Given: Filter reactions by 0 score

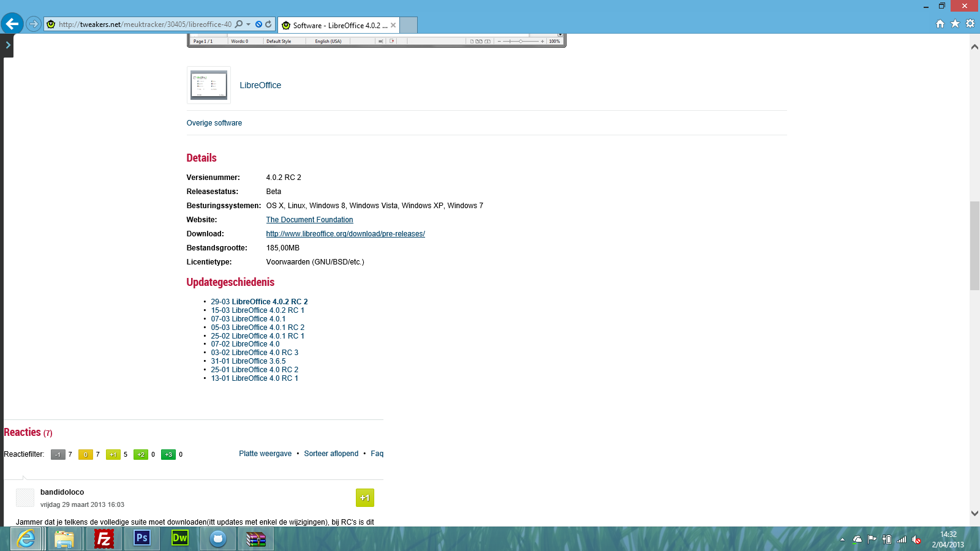Looking at the screenshot, I should [x=86, y=454].
